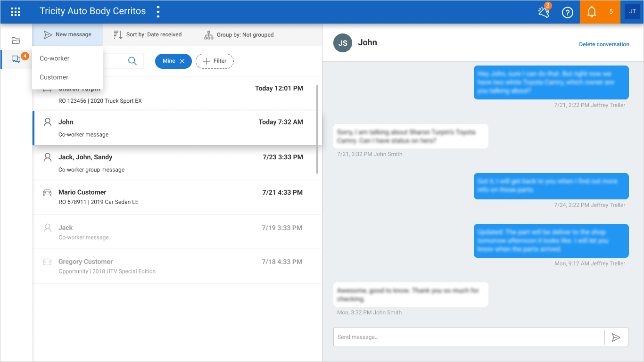Open the celebration icon with 3 badge
The width and height of the screenshot is (644, 362).
point(544,12)
